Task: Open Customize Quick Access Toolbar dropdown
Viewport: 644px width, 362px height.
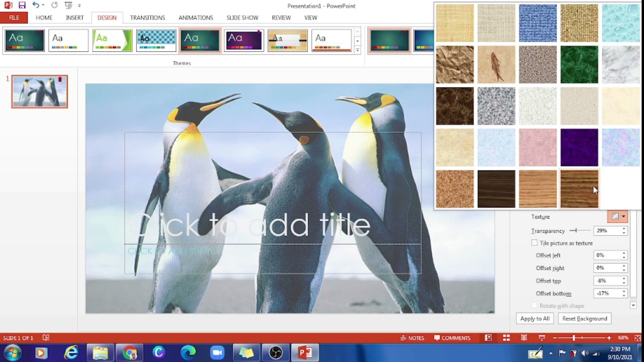Action: pyautogui.click(x=79, y=6)
